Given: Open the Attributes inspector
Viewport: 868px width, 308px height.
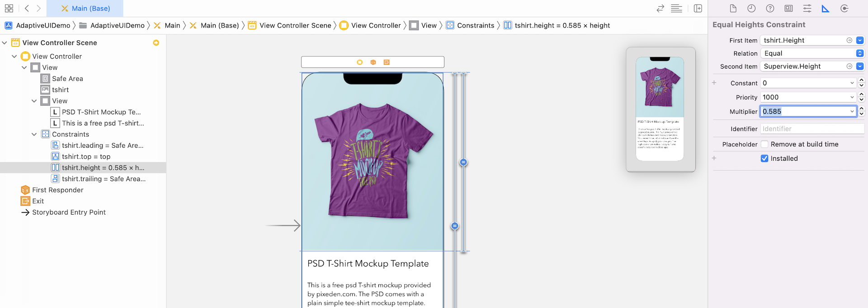Looking at the screenshot, I should click(x=807, y=9).
